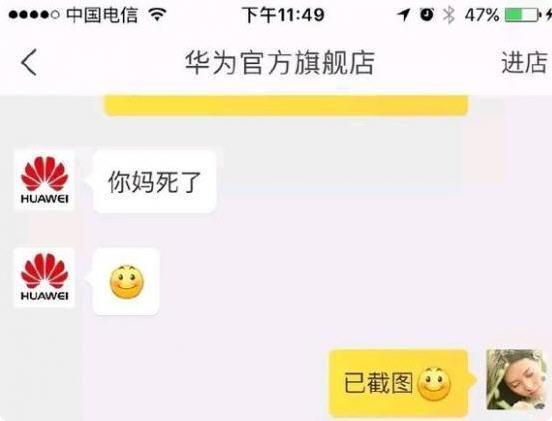
Task: Tap the second HUAWEI avatar logo
Action: pyautogui.click(x=44, y=277)
